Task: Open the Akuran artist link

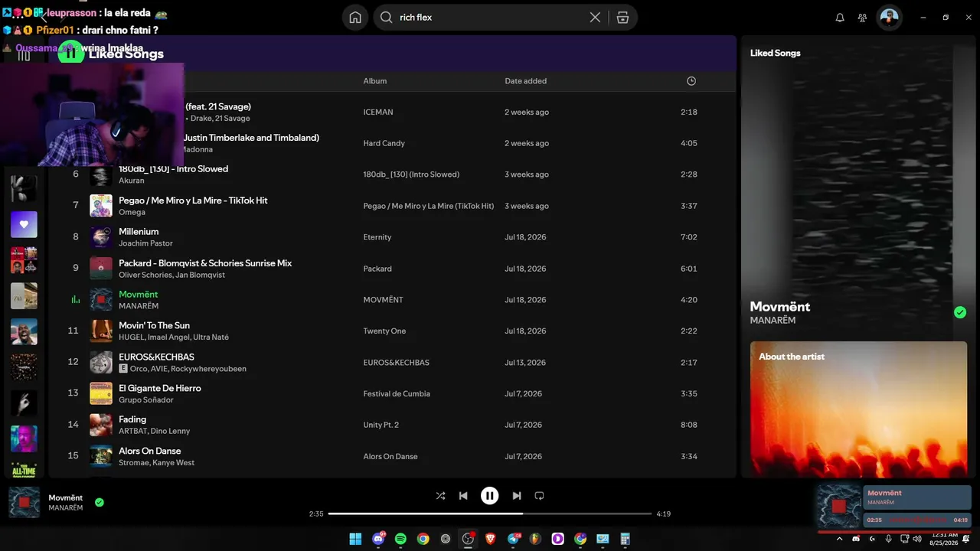Action: pos(131,181)
